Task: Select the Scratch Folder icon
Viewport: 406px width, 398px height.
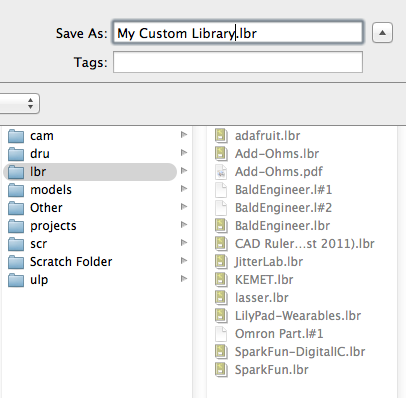Action: tap(16, 262)
